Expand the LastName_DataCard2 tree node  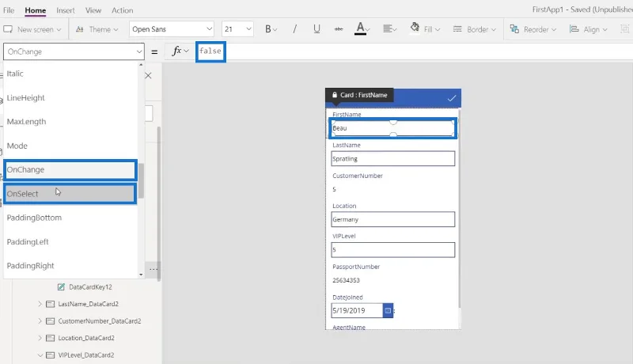pos(40,304)
